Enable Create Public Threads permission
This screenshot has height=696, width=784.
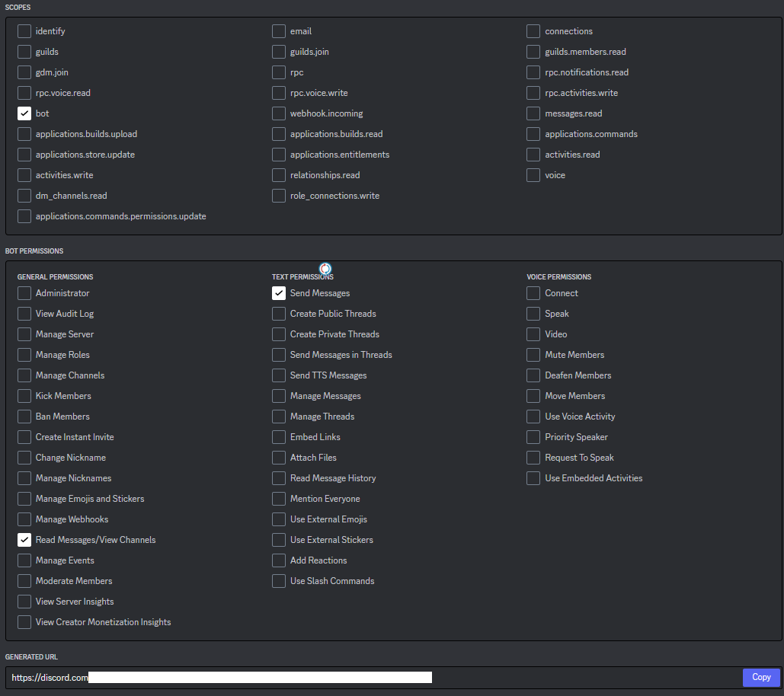point(279,313)
